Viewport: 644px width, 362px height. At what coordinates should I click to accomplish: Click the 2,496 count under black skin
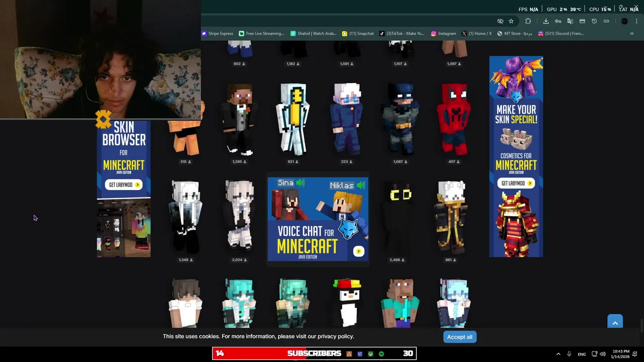coord(397,260)
